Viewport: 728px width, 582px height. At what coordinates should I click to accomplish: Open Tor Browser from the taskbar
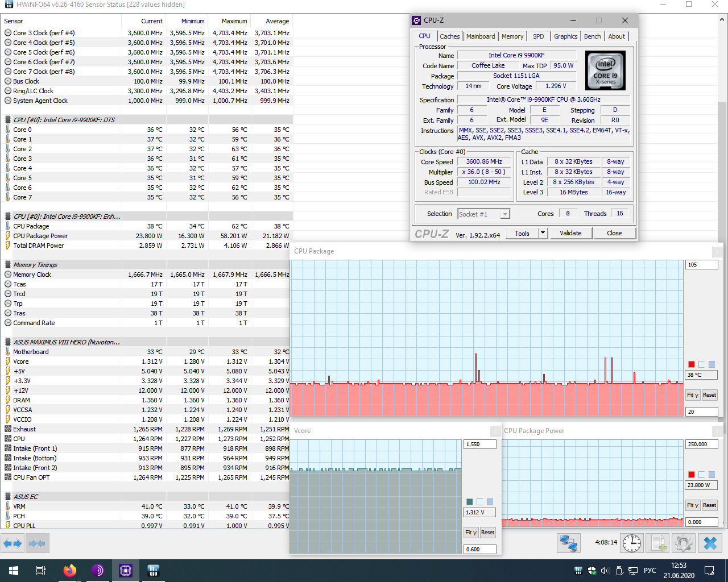click(98, 571)
